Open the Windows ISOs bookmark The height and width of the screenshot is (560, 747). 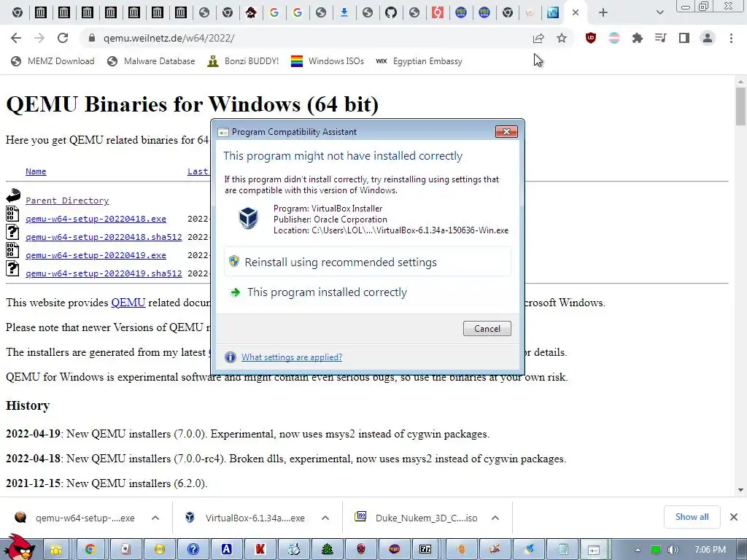[328, 61]
